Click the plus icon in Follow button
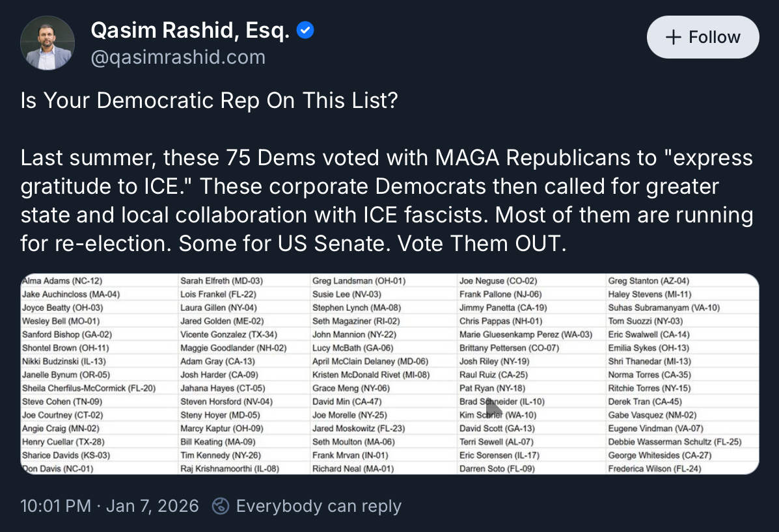This screenshot has height=532, width=779. pyautogui.click(x=673, y=37)
